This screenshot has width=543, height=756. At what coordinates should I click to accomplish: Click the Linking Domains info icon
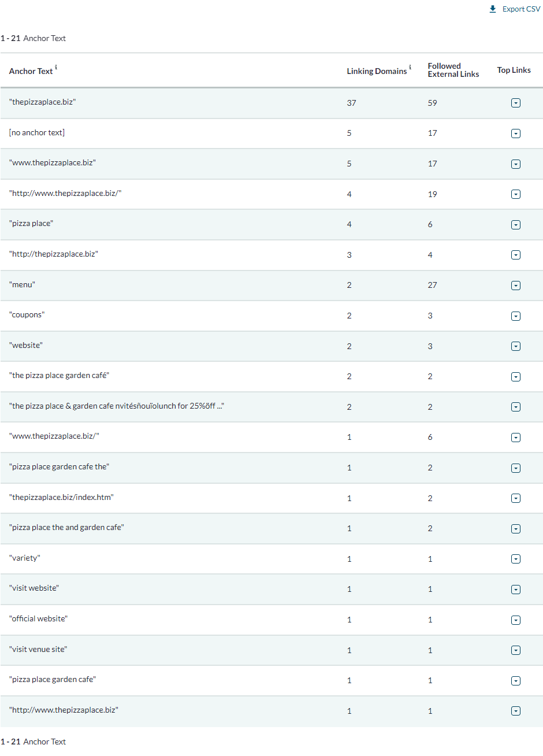tap(410, 68)
